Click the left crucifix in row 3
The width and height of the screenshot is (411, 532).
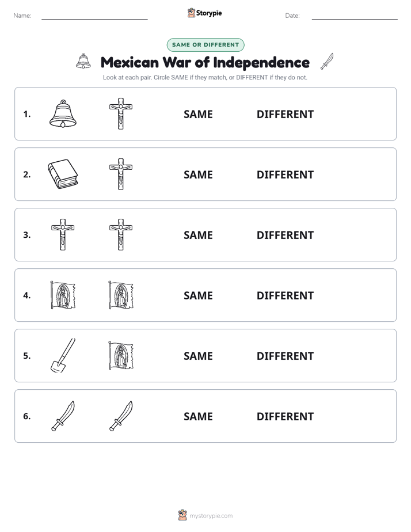(63, 234)
